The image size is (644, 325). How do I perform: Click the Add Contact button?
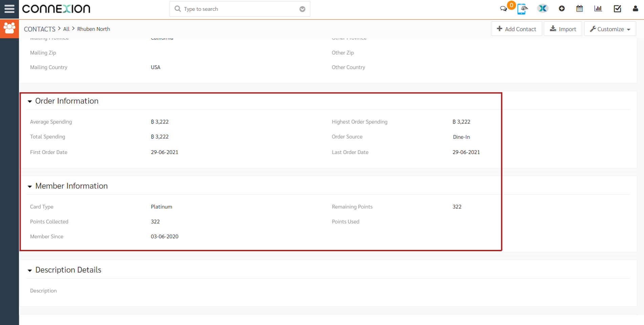[x=516, y=29]
